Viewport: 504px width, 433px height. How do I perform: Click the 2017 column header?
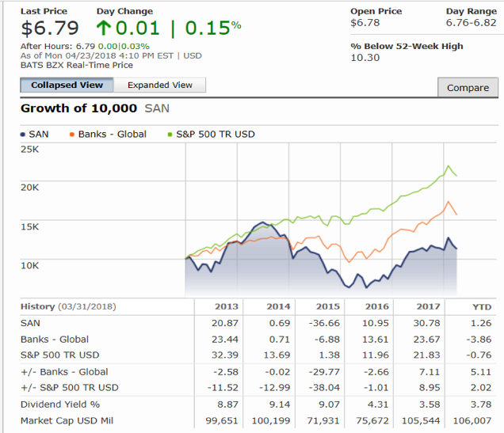[x=429, y=307]
